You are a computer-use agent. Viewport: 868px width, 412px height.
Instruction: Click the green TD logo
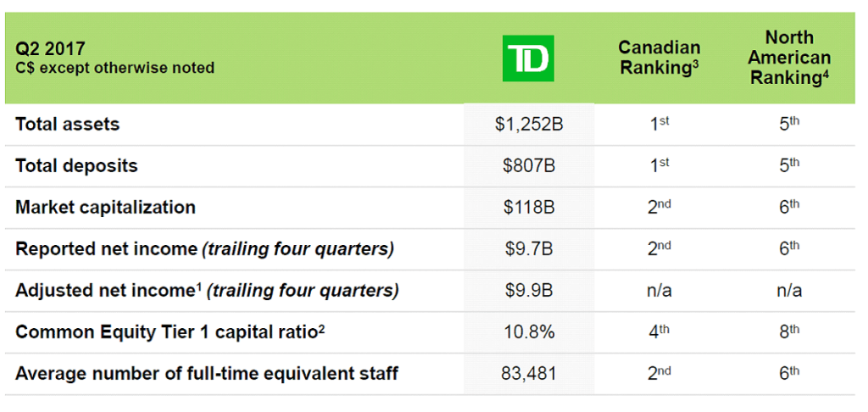528,58
